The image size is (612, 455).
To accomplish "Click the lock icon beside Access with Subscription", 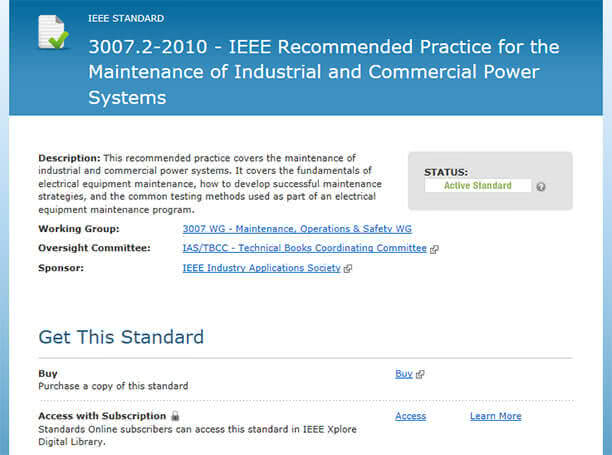I will (175, 416).
